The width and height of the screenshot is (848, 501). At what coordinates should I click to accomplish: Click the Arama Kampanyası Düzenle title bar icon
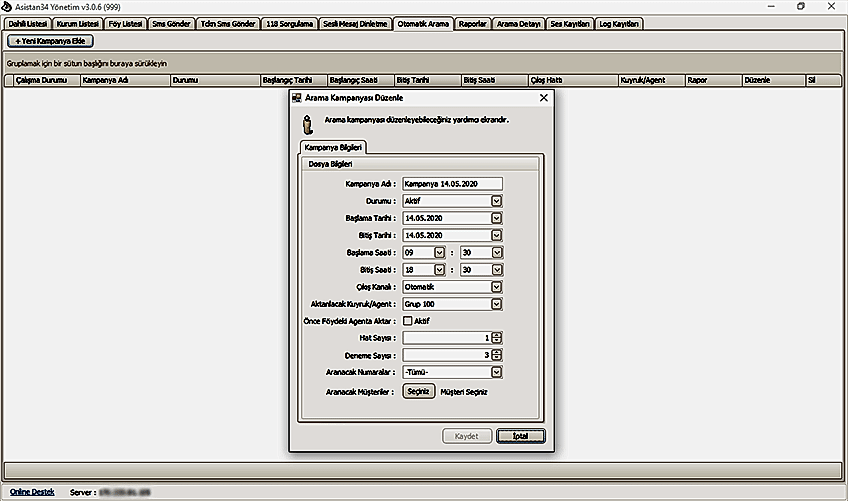pos(297,98)
